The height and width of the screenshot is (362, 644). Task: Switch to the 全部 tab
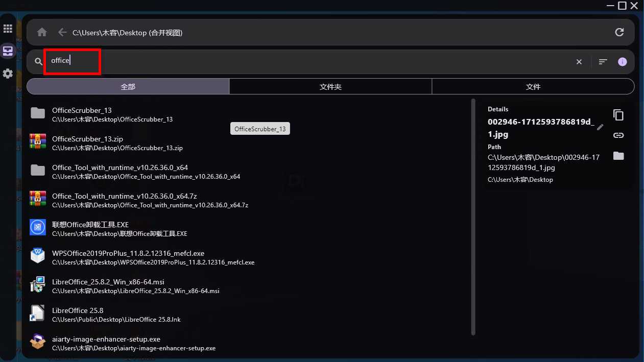pos(128,87)
